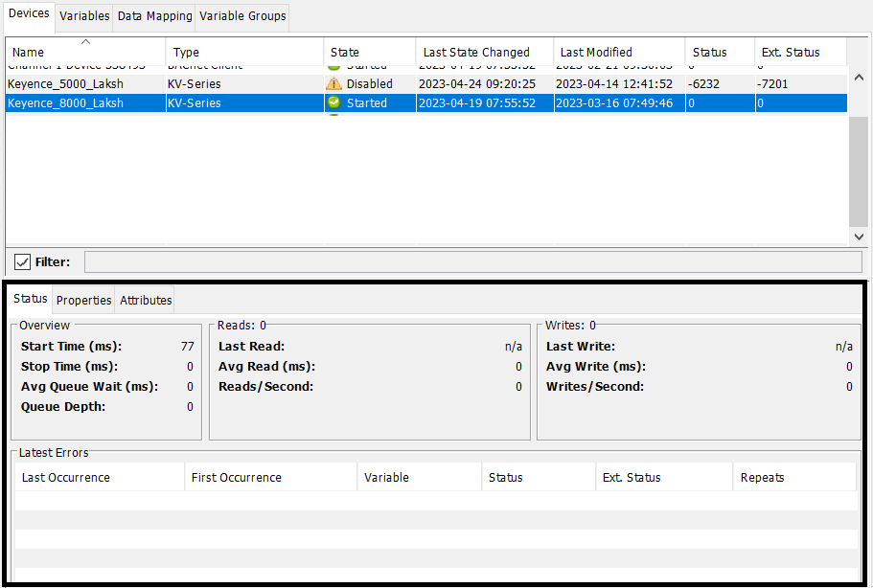The height and width of the screenshot is (588, 873).
Task: Click the Filter text input field
Action: pyautogui.click(x=472, y=261)
